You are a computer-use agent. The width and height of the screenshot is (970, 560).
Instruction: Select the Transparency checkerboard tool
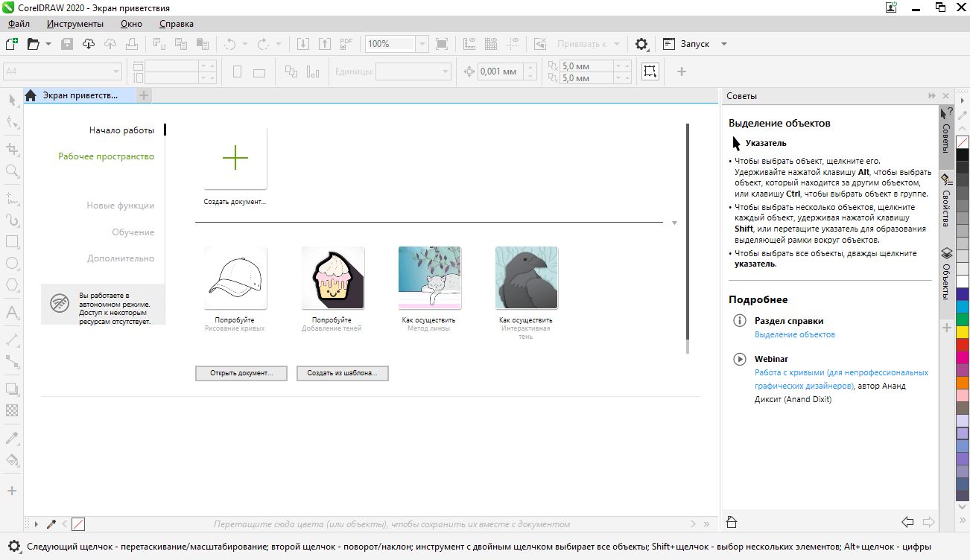click(x=12, y=410)
